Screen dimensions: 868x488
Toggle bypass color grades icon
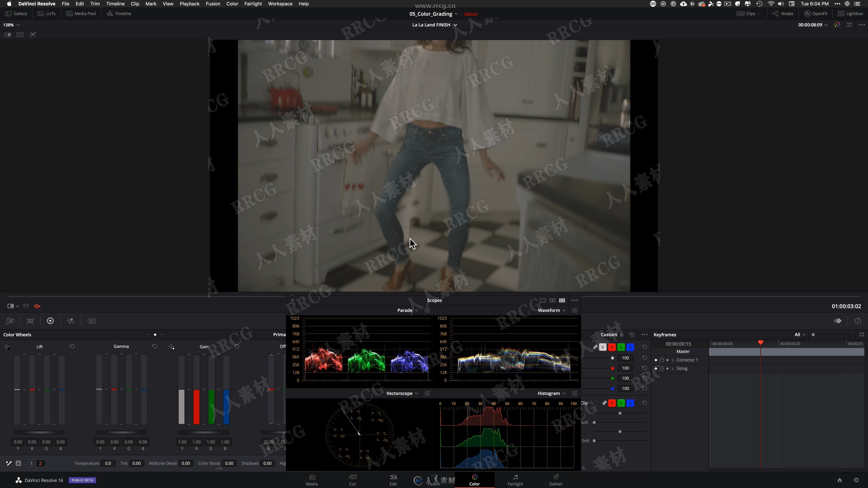(x=837, y=25)
